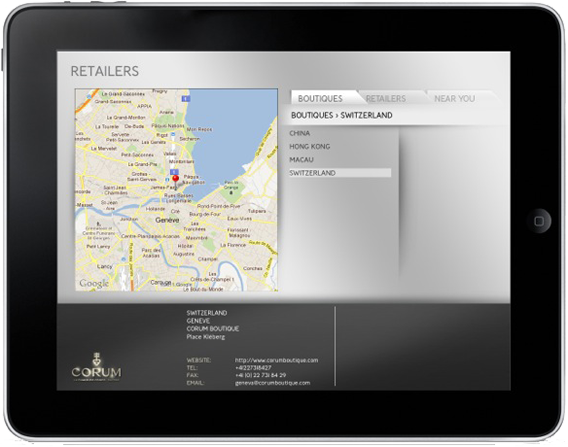
Task: Click the blue highway marker near lake top
Action: [186, 99]
